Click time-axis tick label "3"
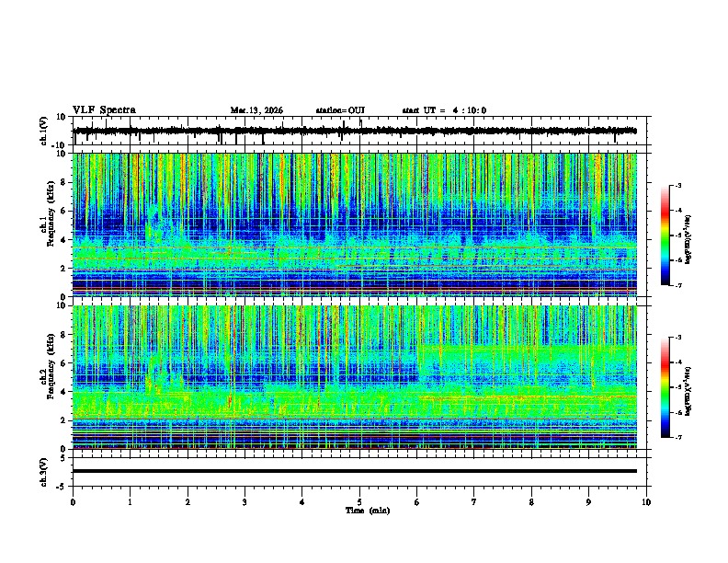The width and height of the screenshot is (728, 563). 245,502
